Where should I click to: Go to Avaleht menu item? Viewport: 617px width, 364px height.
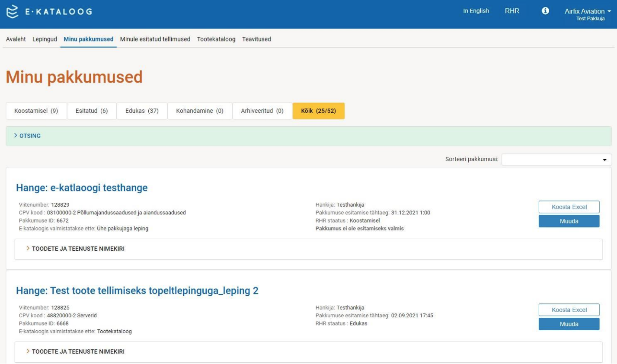click(x=16, y=39)
